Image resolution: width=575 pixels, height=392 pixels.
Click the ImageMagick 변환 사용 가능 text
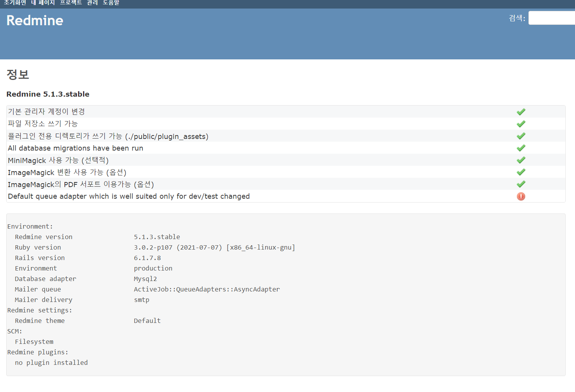[x=67, y=172]
